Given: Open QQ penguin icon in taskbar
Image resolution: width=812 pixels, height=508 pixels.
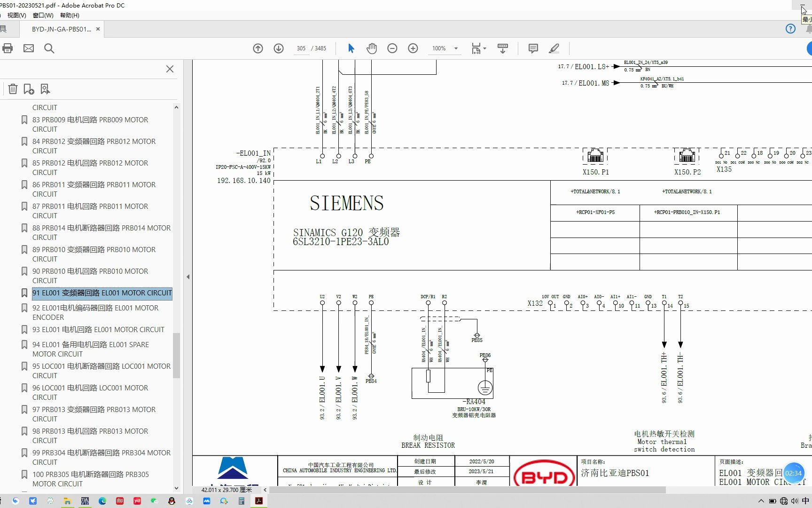Looking at the screenshot, I should tap(172, 501).
